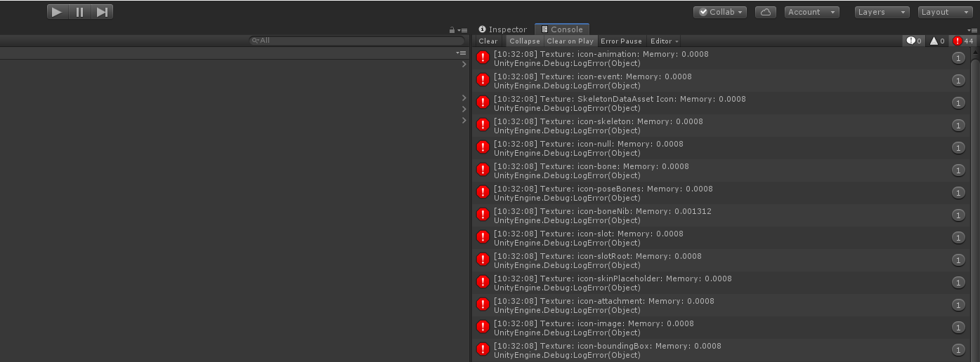Open the cloud services icon button
The width and height of the screenshot is (980, 362).
coord(766,12)
